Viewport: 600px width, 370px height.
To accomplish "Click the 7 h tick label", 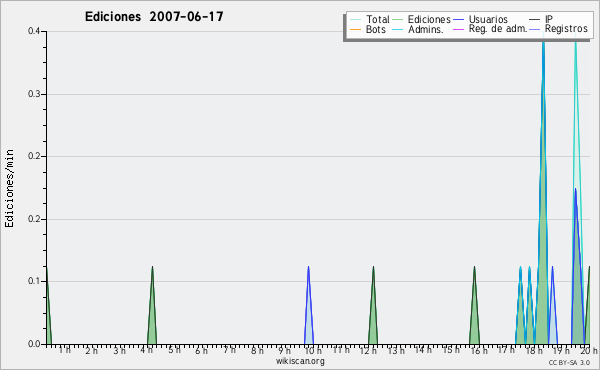I will click(x=230, y=350).
